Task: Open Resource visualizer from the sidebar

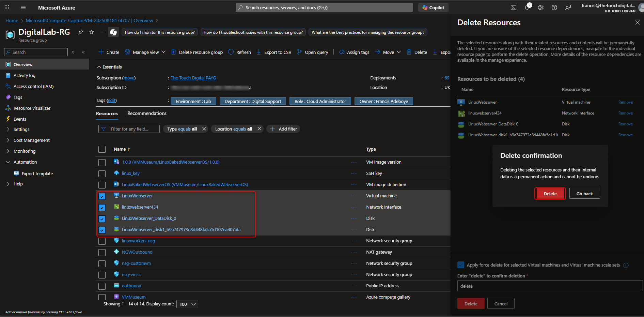Action: click(x=32, y=108)
